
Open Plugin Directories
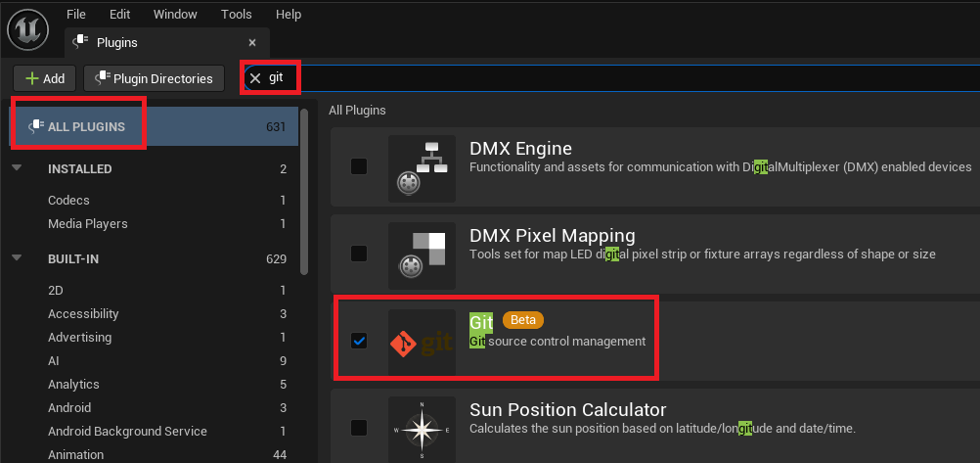click(x=154, y=79)
